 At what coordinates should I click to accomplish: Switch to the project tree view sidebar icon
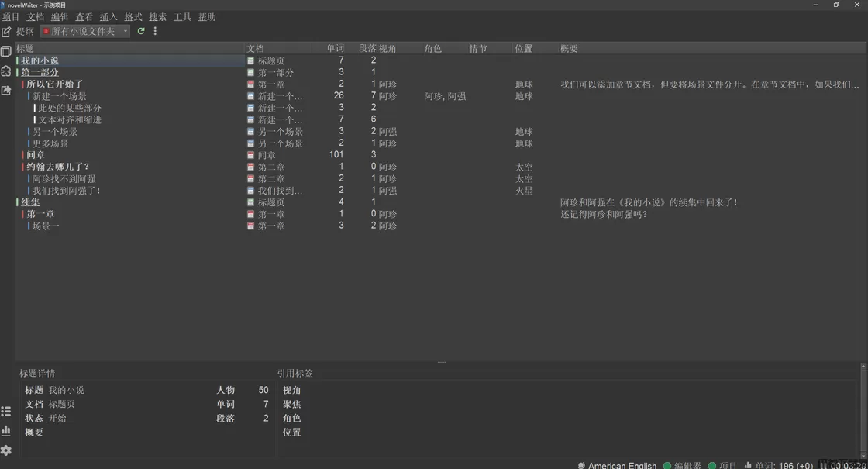click(x=6, y=51)
